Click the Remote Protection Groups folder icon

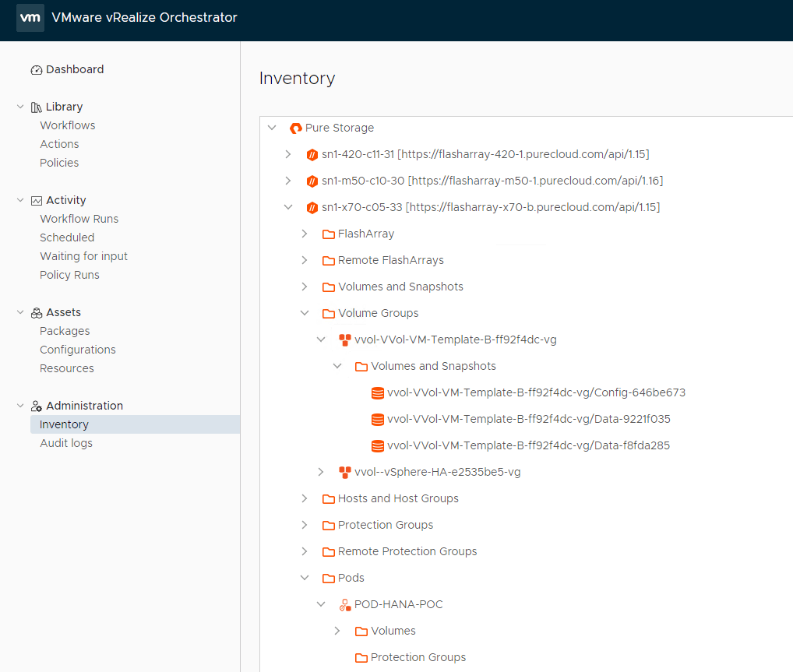click(x=329, y=551)
